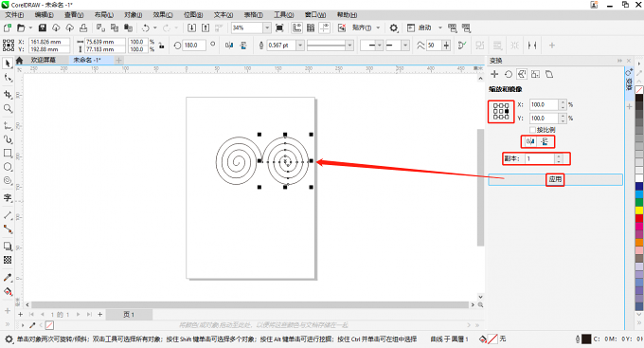Click the Undo arrow icon
Screen dimensions: 644x348
click(x=146, y=27)
